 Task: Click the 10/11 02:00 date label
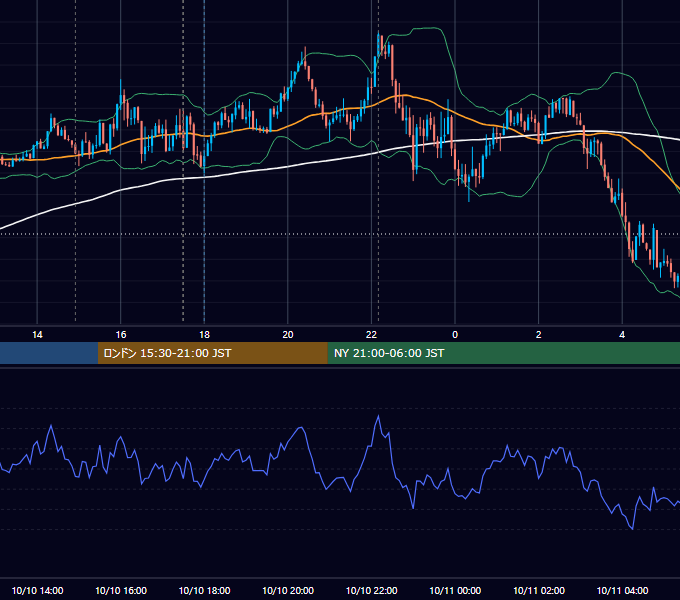[x=539, y=590]
